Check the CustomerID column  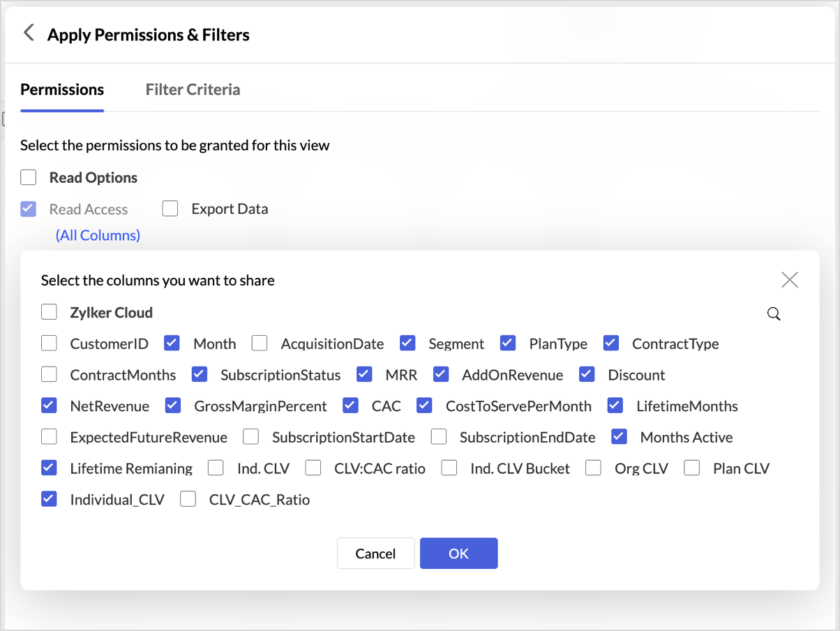coord(49,343)
